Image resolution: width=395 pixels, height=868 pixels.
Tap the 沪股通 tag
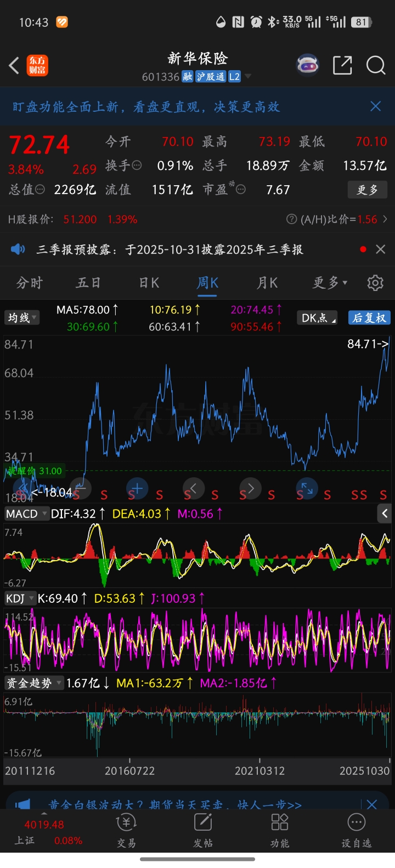click(x=211, y=77)
